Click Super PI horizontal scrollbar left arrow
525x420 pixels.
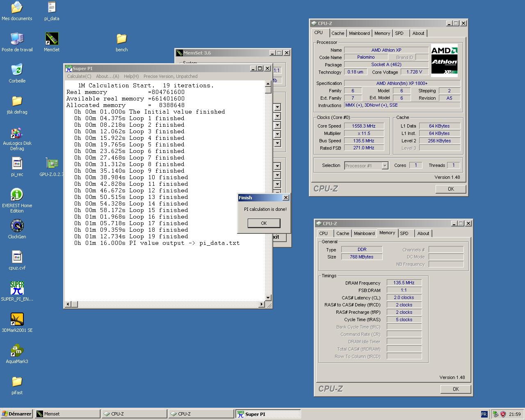68,304
